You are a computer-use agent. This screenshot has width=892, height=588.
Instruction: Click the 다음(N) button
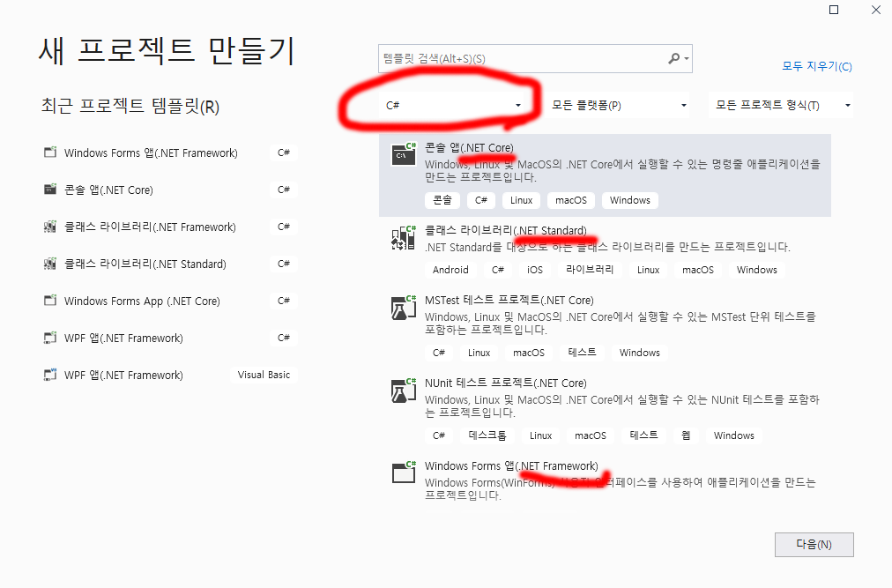(814, 545)
